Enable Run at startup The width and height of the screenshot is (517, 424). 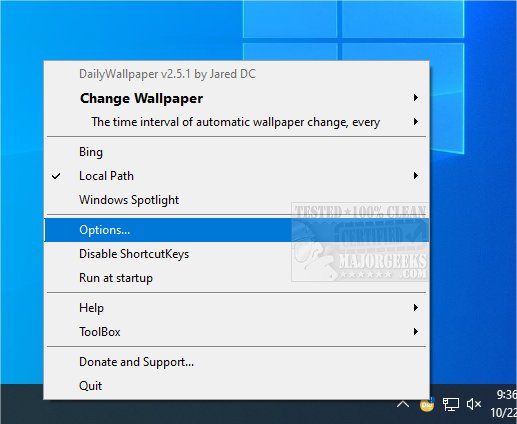[x=236, y=278]
